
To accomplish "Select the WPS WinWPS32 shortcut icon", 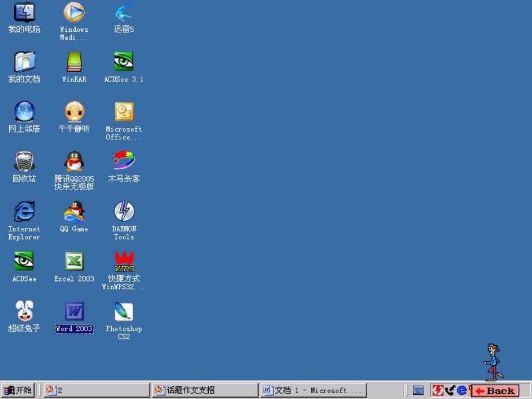I will pyautogui.click(x=124, y=261).
